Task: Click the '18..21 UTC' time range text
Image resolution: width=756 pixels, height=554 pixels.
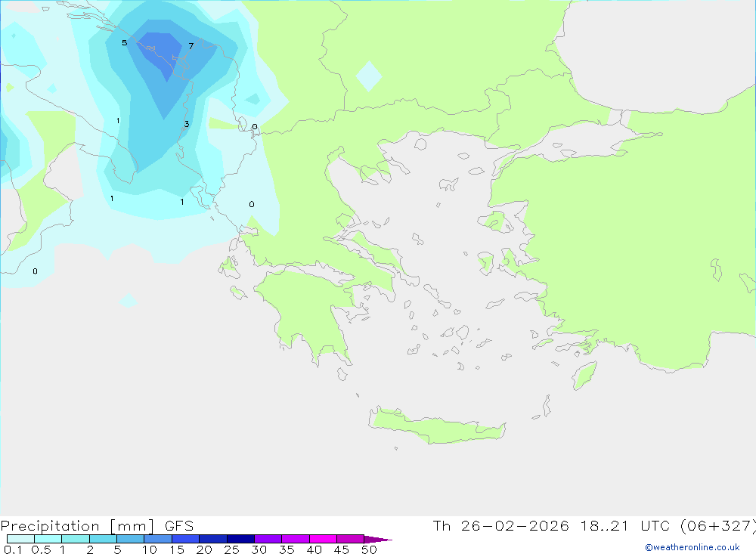Action: pos(625,525)
